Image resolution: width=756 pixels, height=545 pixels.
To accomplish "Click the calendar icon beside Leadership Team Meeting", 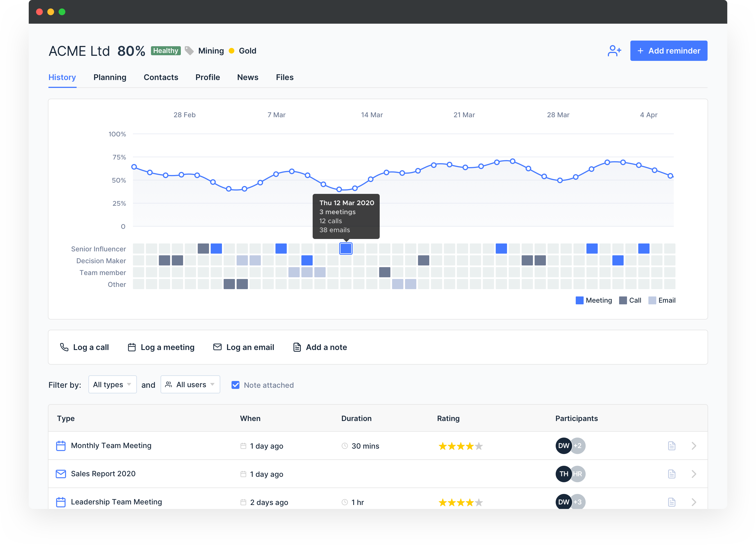I will [61, 502].
